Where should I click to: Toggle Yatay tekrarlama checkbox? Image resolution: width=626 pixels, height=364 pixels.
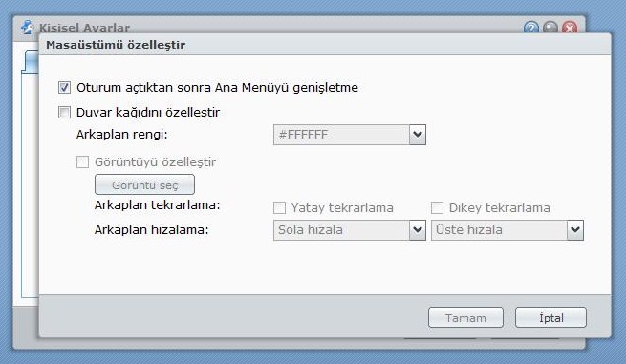[x=279, y=208]
